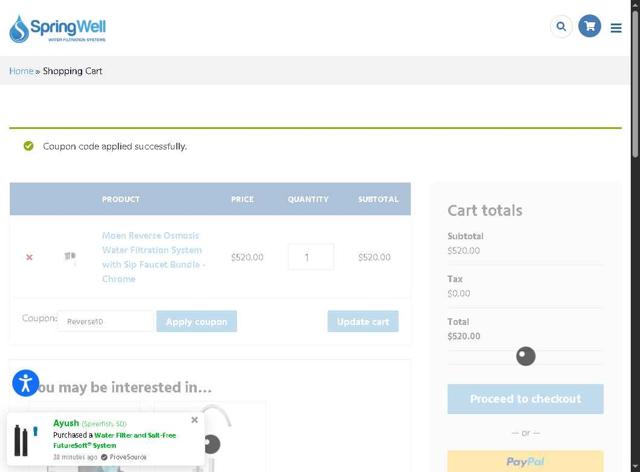Viewport: 640px width, 472px height.
Task: Click the green success checkmark icon
Action: pyautogui.click(x=29, y=146)
